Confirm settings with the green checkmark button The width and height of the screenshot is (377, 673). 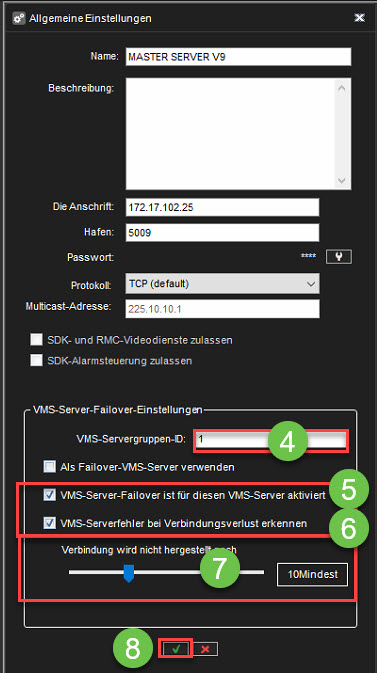click(x=176, y=649)
